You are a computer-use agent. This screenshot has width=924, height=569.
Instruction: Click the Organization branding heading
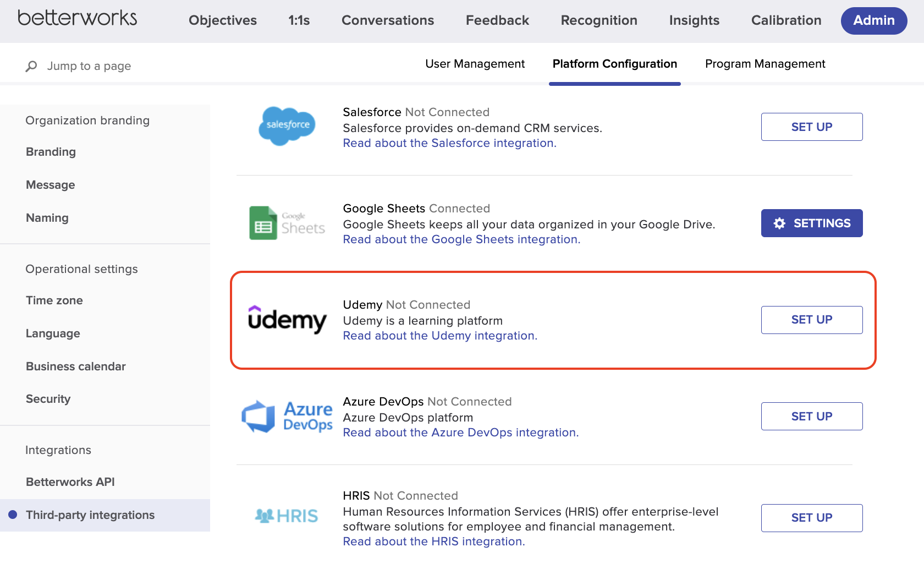click(x=87, y=121)
